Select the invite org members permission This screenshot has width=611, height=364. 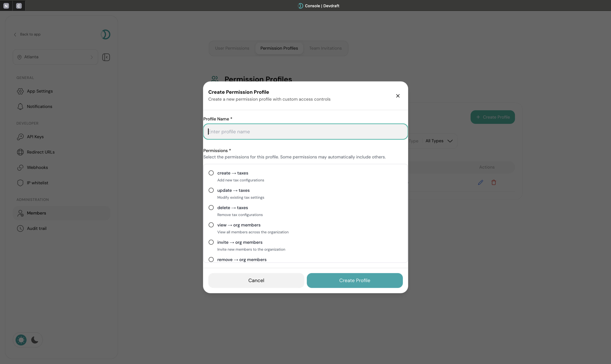tap(211, 242)
